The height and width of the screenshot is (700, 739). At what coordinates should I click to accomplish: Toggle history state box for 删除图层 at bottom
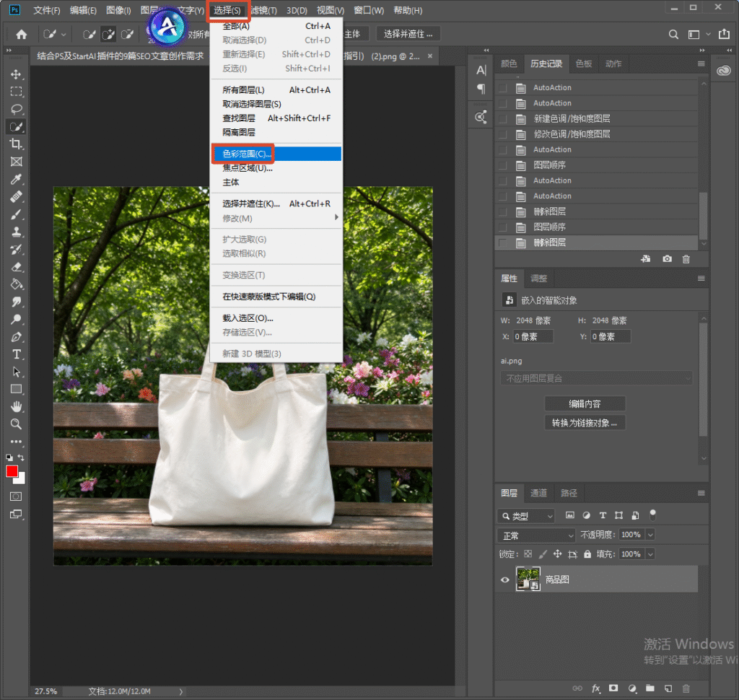[x=503, y=242]
